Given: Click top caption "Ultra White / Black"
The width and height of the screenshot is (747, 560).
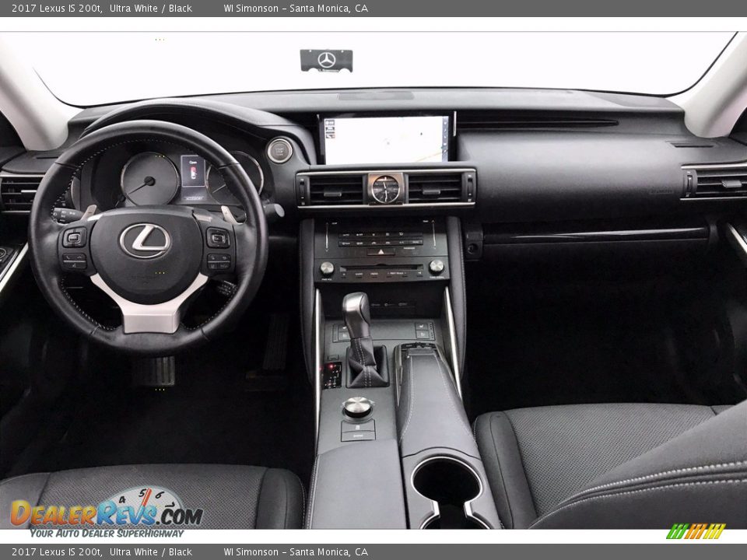Looking at the screenshot, I should (150, 8).
